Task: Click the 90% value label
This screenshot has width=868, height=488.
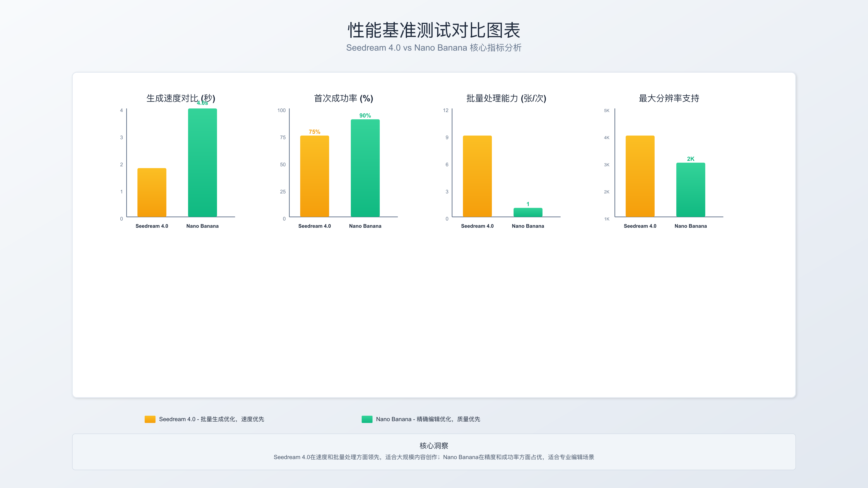Action: point(365,115)
